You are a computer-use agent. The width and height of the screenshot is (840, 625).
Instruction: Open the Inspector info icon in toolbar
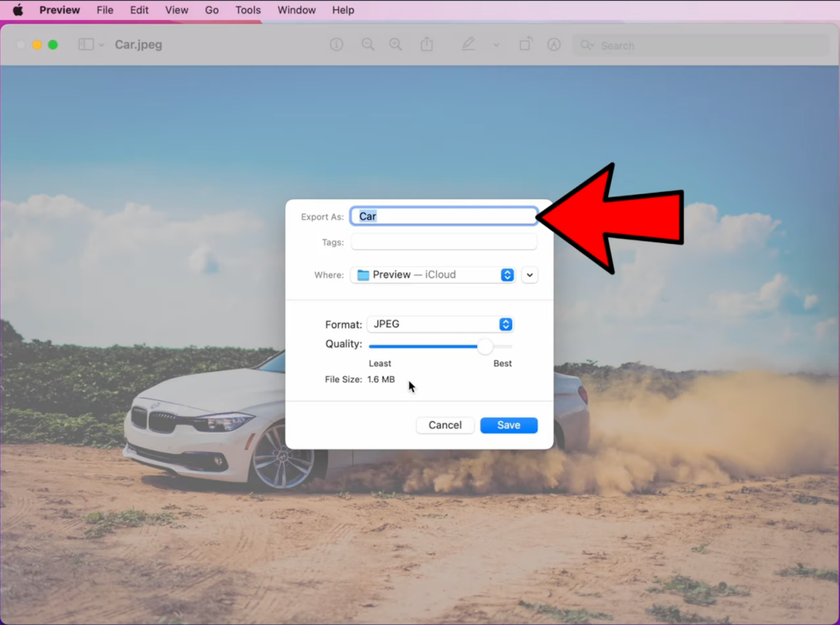[336, 44]
